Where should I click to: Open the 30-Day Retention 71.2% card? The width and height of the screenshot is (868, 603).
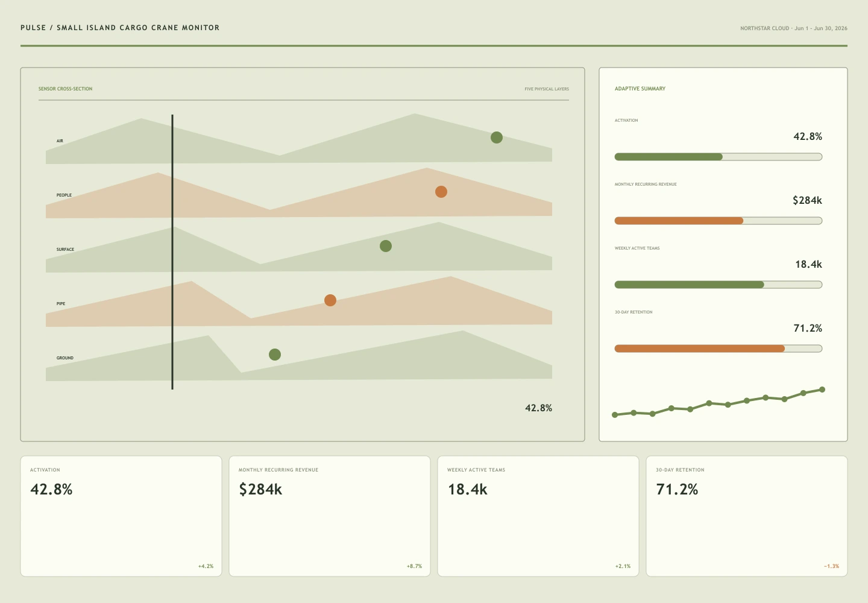pyautogui.click(x=747, y=516)
